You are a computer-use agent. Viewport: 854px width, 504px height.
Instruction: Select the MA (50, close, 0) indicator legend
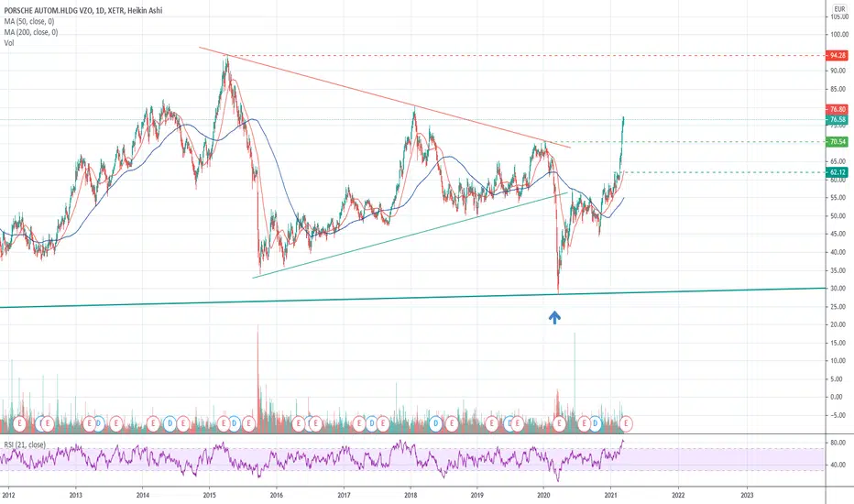click(29, 21)
